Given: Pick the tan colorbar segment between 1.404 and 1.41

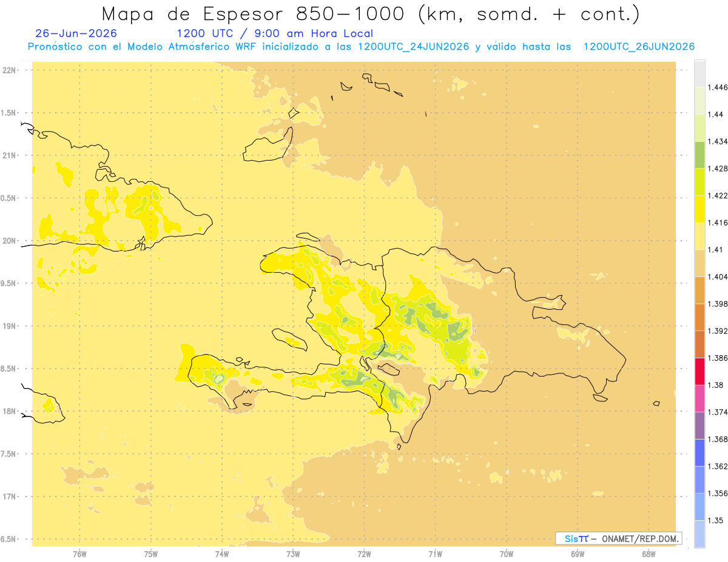Looking at the screenshot, I should [699, 263].
